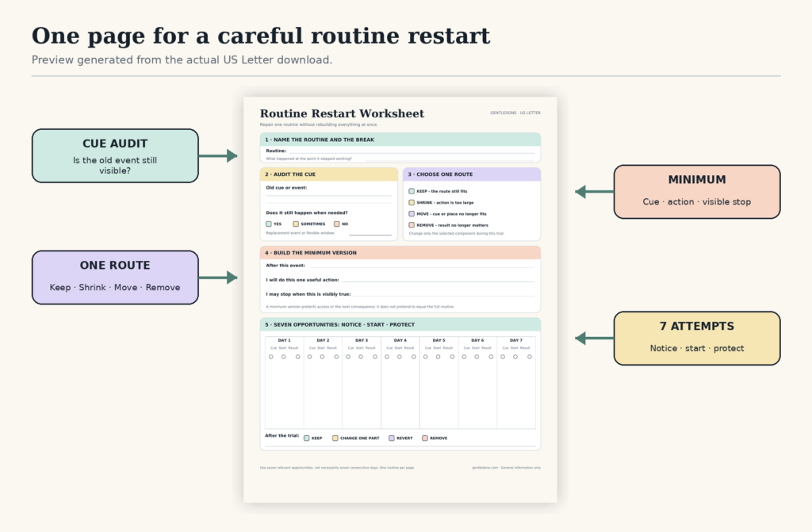Mark the Day 1 Start circle
The image size is (812, 532).
[283, 357]
